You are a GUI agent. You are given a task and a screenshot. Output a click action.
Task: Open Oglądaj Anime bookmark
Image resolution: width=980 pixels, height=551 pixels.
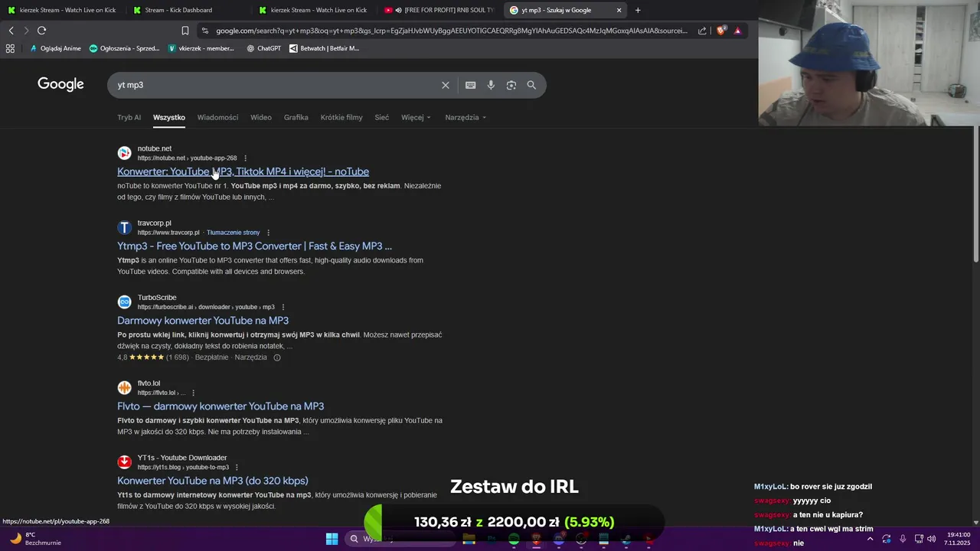point(55,48)
